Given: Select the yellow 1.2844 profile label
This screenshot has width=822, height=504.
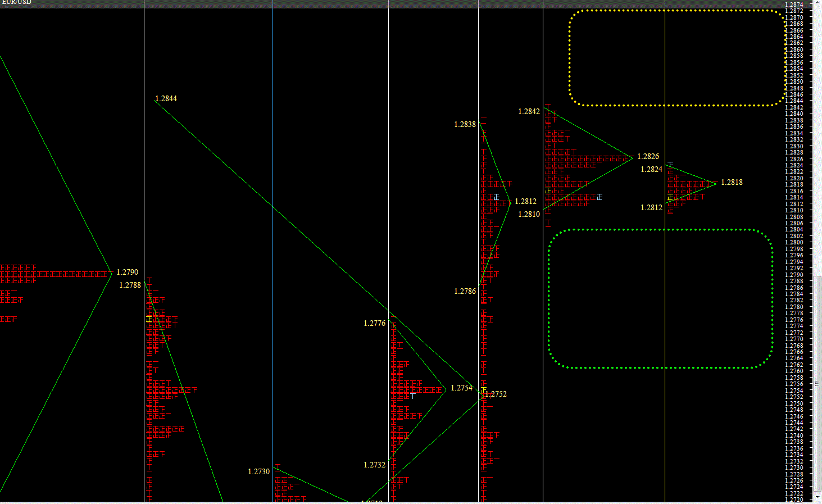Looking at the screenshot, I should 166,98.
